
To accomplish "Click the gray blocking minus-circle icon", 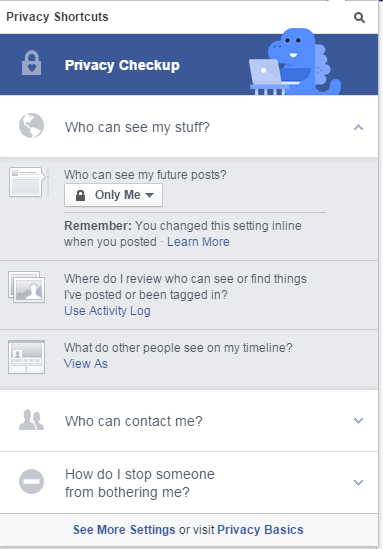I will click(32, 482).
